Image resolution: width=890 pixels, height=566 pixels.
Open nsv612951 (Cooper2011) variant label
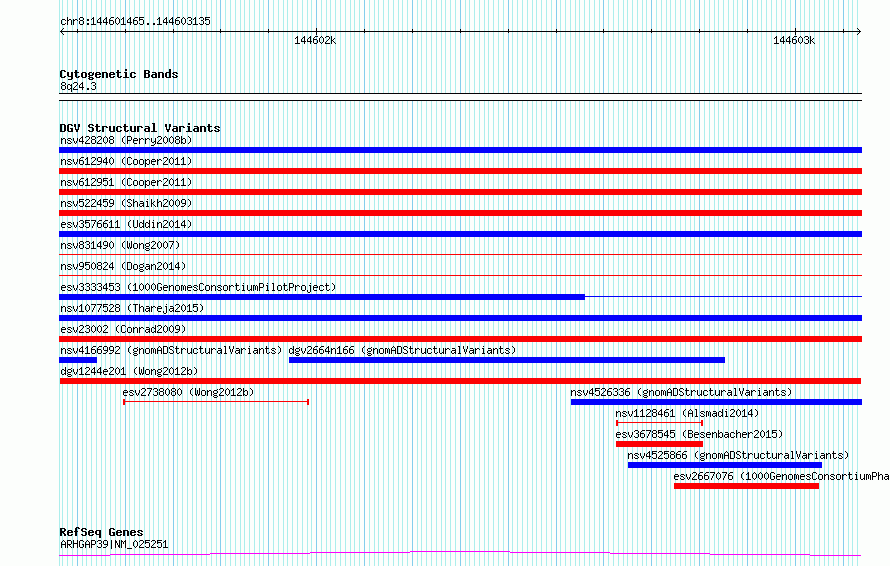point(126,182)
